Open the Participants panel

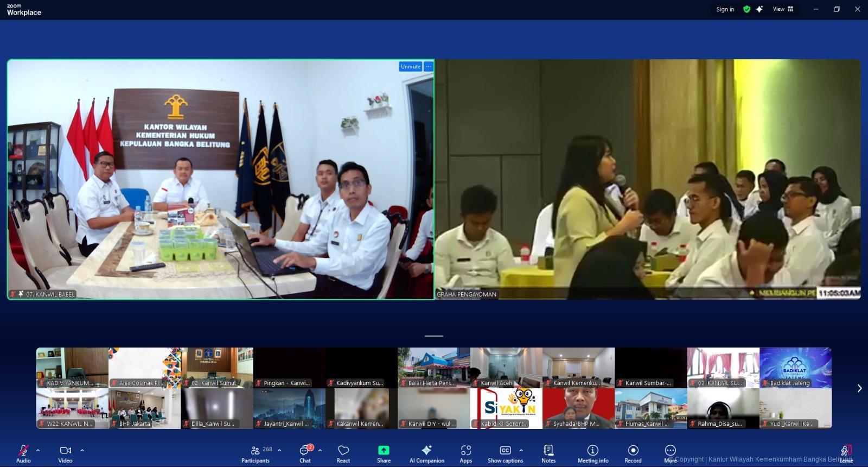[x=256, y=454]
